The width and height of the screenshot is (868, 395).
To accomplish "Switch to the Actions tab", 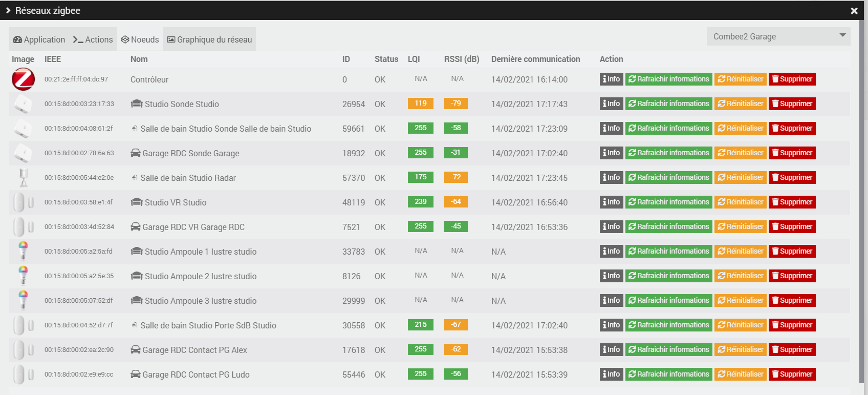I will (x=93, y=39).
